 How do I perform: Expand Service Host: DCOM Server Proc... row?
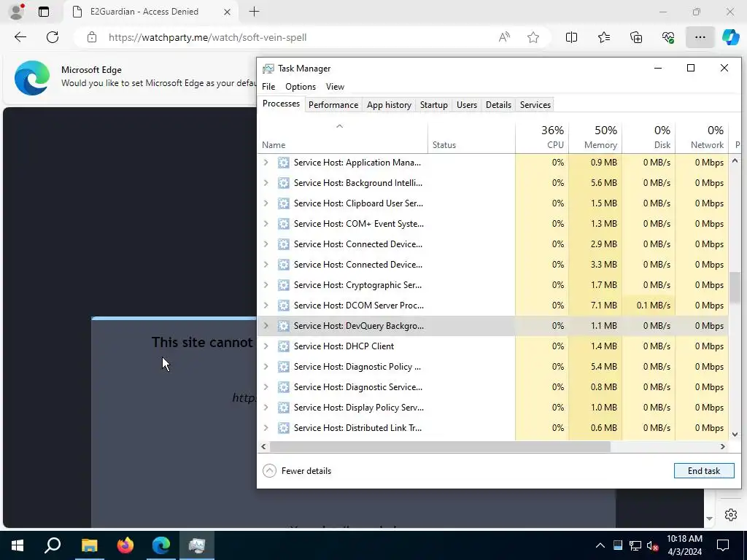[x=266, y=306]
